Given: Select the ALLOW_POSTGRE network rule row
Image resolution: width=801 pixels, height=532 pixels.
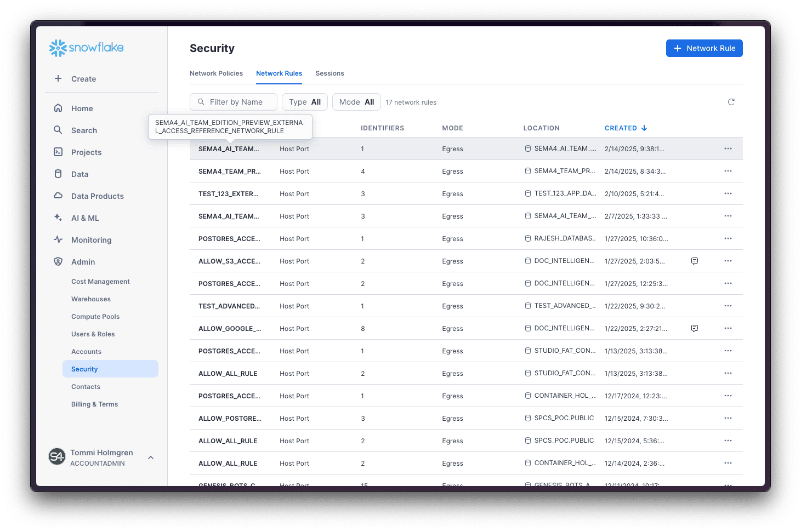Looking at the screenshot, I should pyautogui.click(x=230, y=419).
